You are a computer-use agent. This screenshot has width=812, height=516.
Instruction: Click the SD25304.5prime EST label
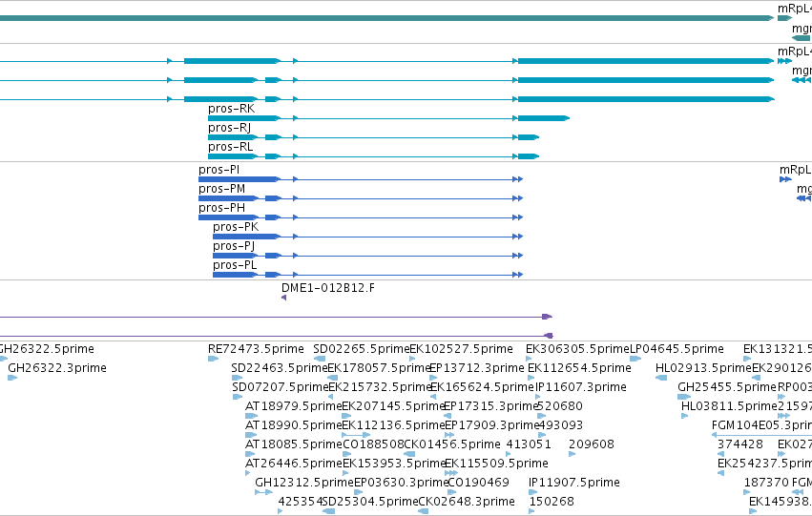point(370,502)
